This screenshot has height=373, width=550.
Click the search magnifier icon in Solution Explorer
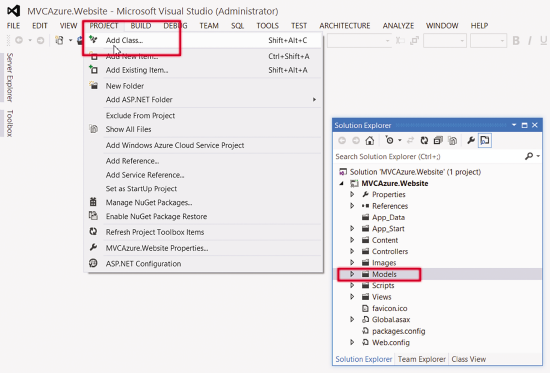tap(529, 156)
